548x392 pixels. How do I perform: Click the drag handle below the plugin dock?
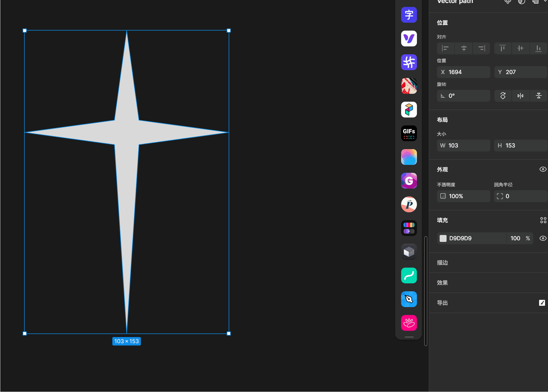(x=409, y=337)
